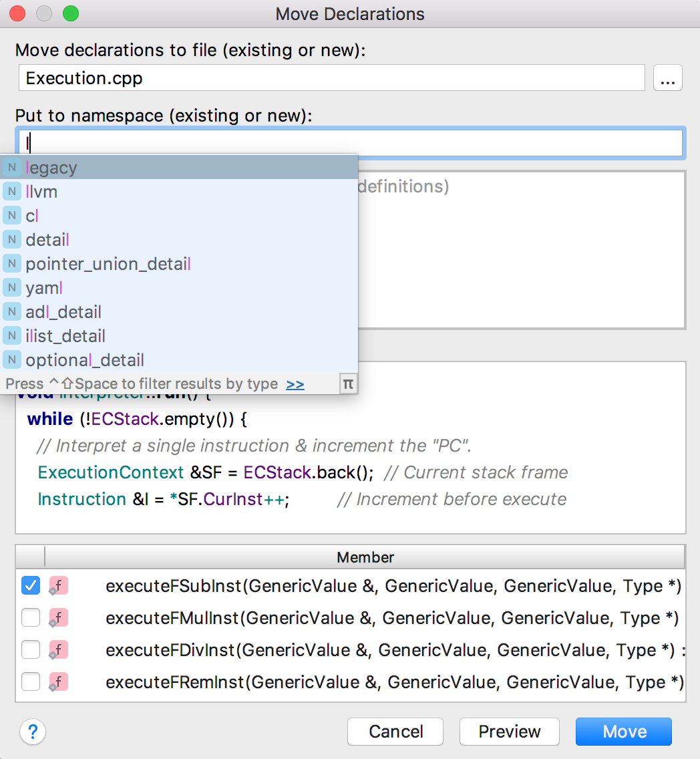Click the Execution.cpp file path field
700x759 pixels.
pos(332,78)
